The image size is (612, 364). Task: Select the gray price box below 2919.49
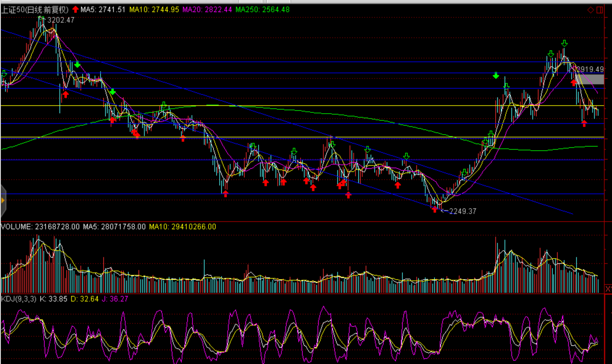pyautogui.click(x=589, y=79)
